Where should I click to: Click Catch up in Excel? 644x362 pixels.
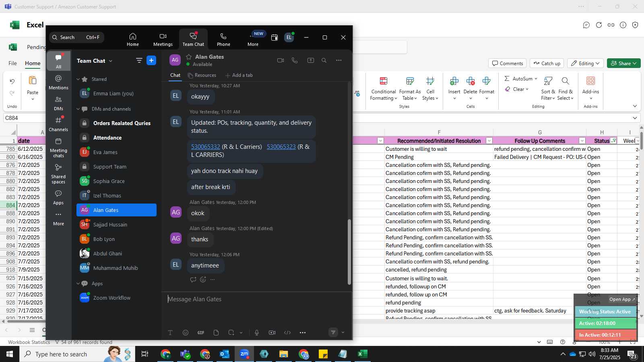547,64
